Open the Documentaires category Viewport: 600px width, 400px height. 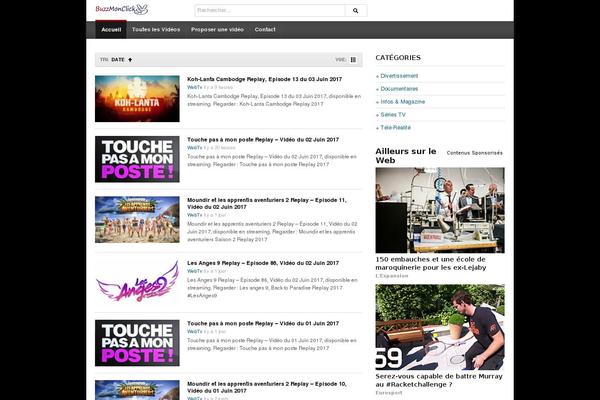[x=399, y=89]
